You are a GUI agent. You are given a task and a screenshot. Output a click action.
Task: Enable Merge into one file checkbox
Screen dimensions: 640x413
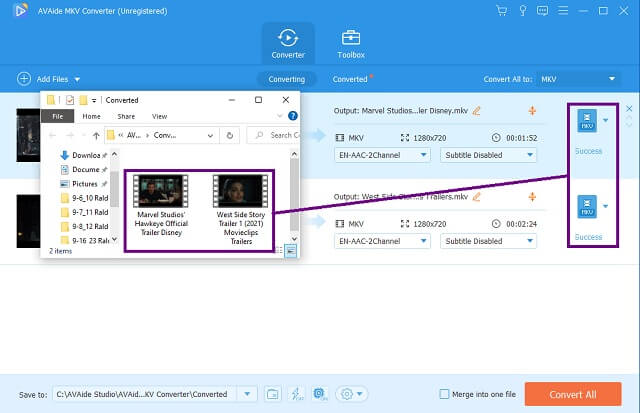point(445,394)
